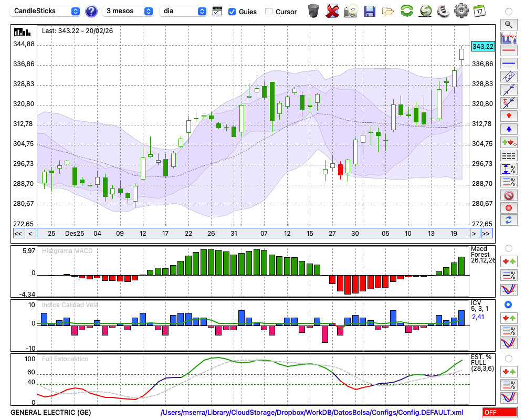The image size is (525, 420).
Task: Click MACD panel curve settings button
Action: coord(509,289)
